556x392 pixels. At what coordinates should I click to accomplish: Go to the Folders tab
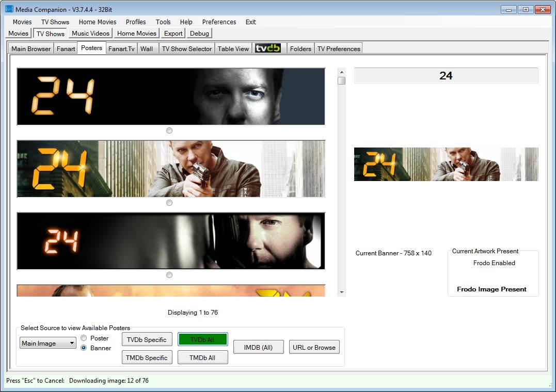[300, 48]
